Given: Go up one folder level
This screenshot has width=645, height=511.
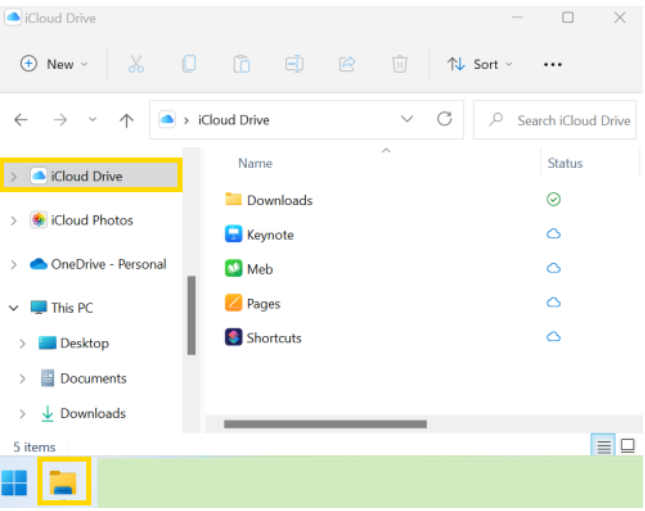Looking at the screenshot, I should 126,120.
